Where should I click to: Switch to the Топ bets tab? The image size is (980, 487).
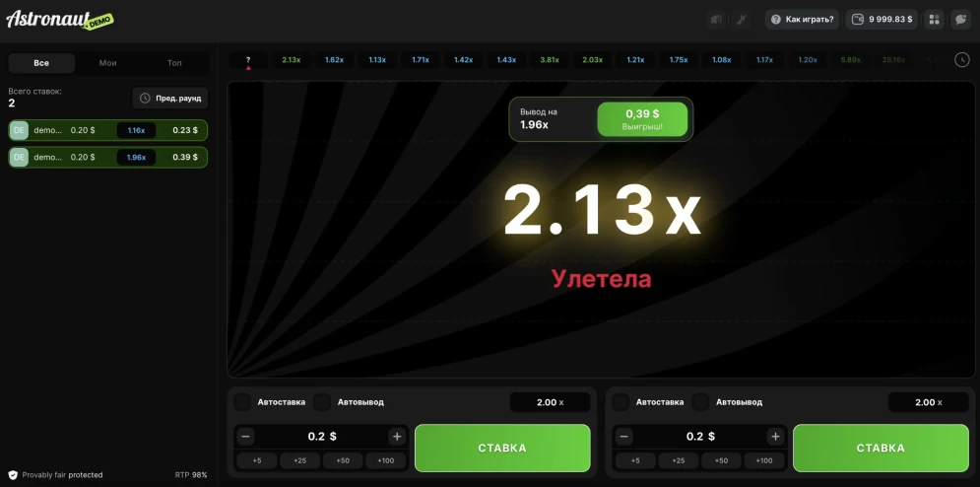pos(174,63)
